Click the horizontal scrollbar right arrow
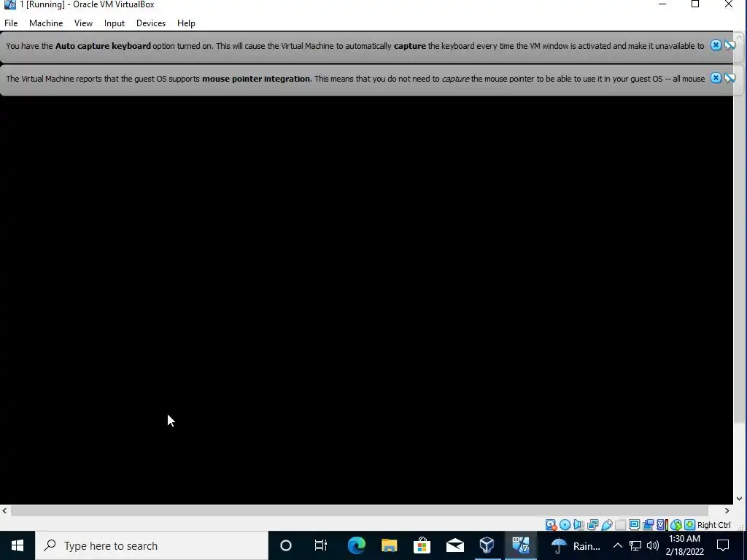The width and height of the screenshot is (747, 560). point(727,510)
